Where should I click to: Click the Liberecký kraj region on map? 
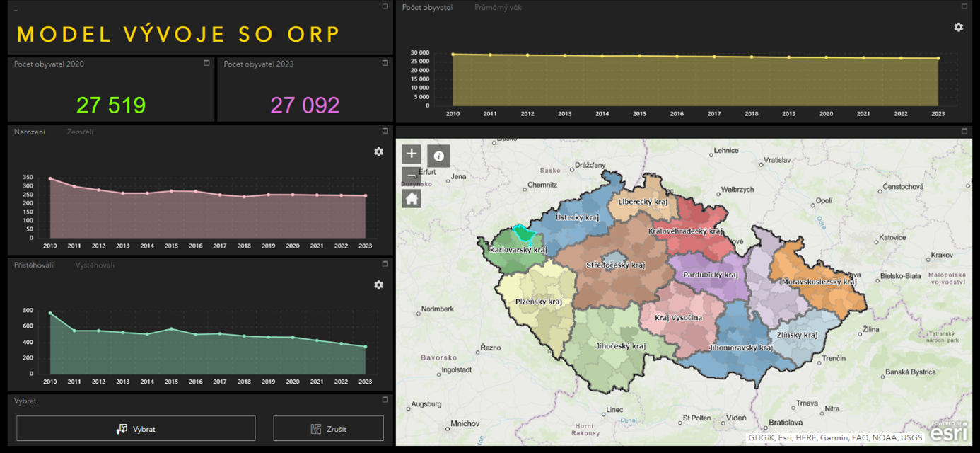(643, 202)
